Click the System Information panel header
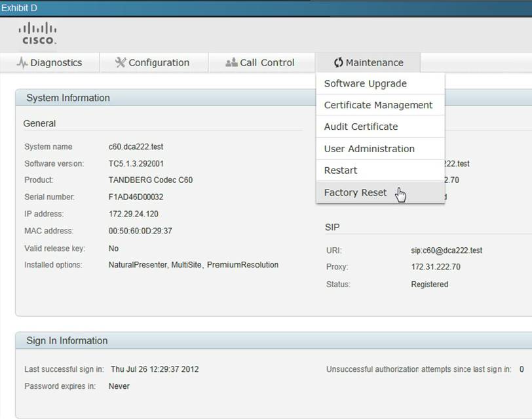Viewport: 532px width, 419px height. [x=68, y=98]
